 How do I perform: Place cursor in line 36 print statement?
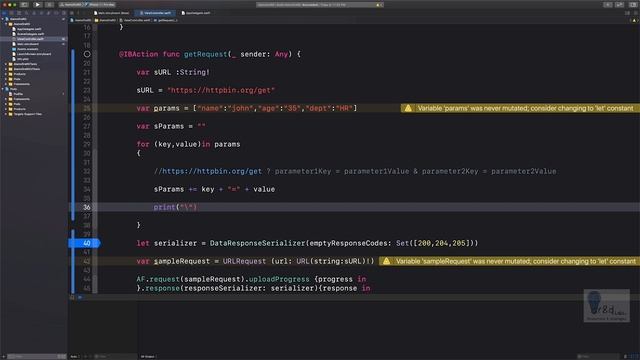click(176, 207)
